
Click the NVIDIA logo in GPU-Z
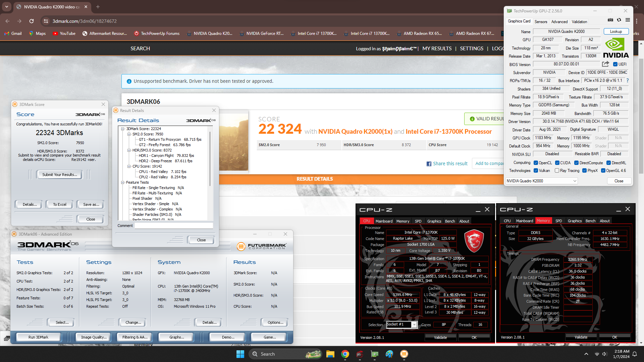(x=616, y=48)
